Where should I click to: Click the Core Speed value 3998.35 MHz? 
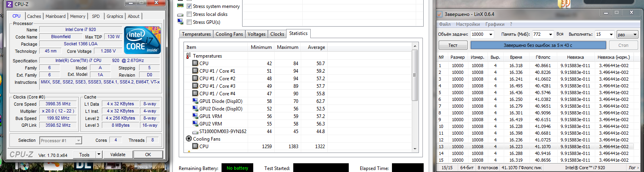point(58,104)
